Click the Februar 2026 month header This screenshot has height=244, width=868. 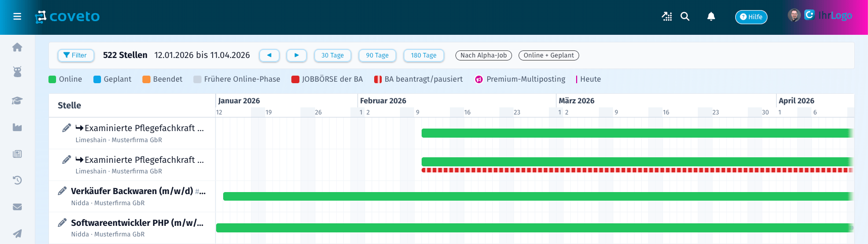[x=383, y=101]
